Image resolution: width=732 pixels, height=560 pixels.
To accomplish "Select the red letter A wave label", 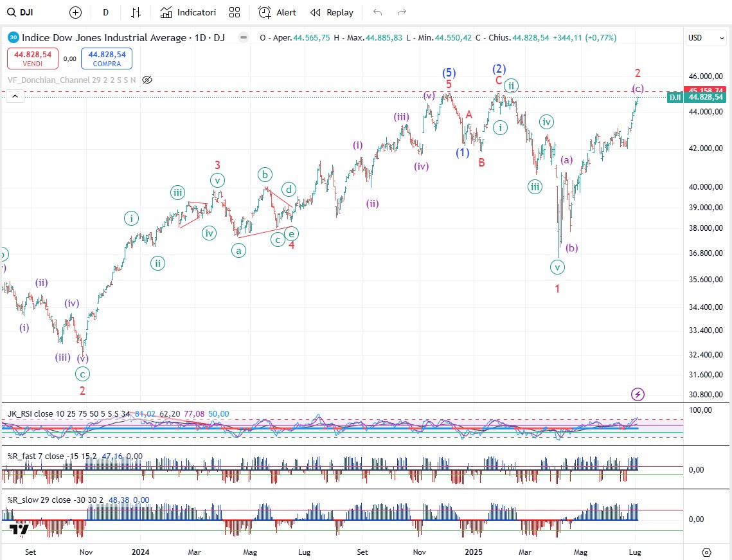I will [x=469, y=114].
